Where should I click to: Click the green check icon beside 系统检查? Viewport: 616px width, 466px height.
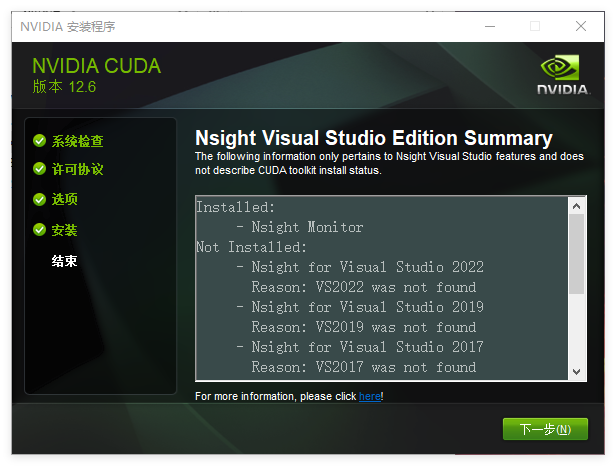39,141
